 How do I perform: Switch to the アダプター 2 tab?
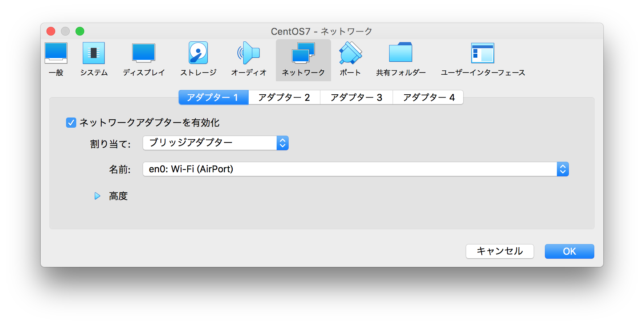[x=284, y=97]
